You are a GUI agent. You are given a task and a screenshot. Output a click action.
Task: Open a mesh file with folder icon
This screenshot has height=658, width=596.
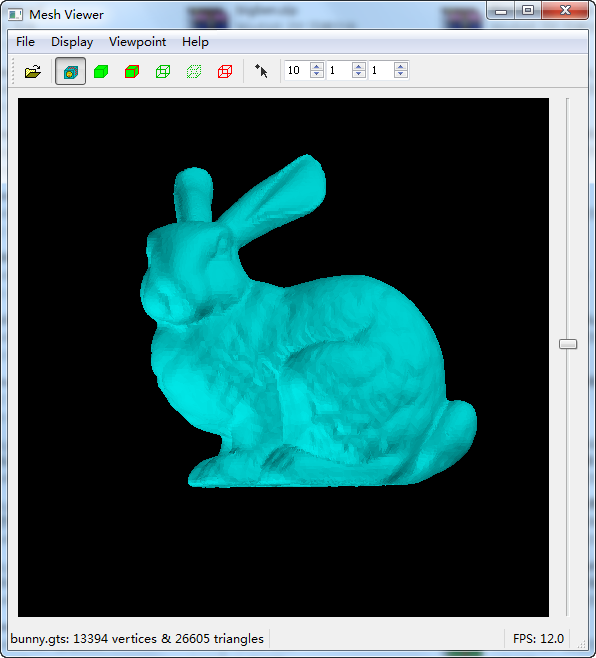pyautogui.click(x=33, y=72)
